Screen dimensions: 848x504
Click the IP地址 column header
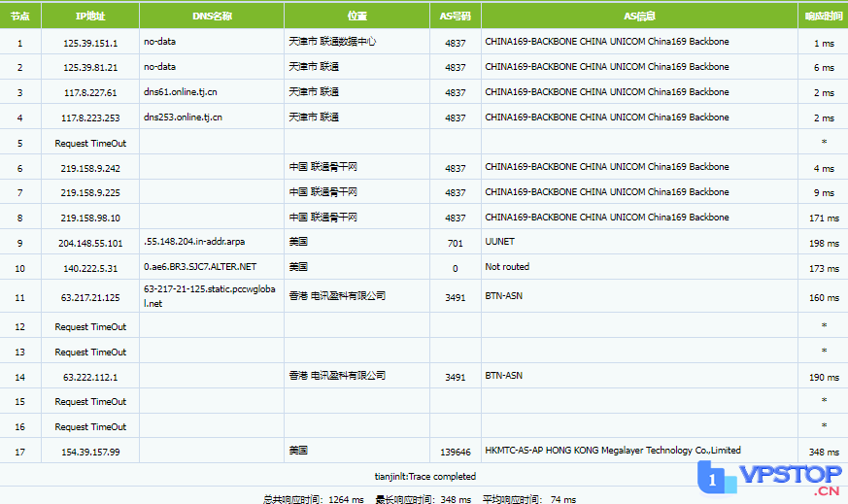point(90,17)
